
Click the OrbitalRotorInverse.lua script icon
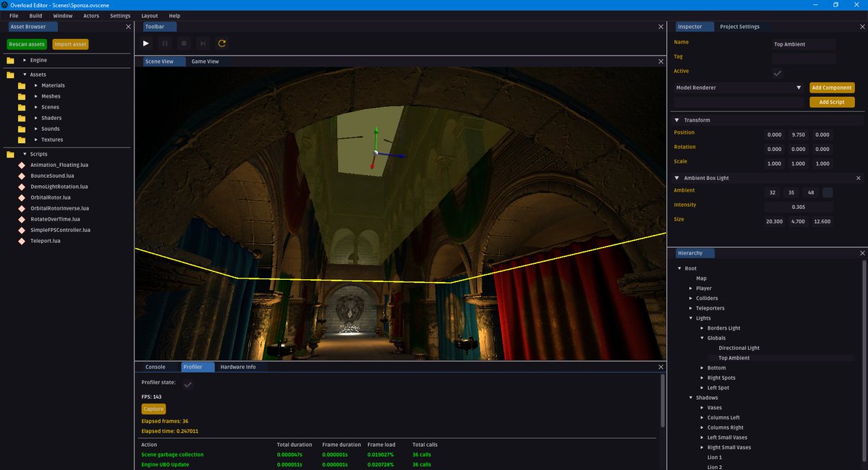[x=22, y=208]
